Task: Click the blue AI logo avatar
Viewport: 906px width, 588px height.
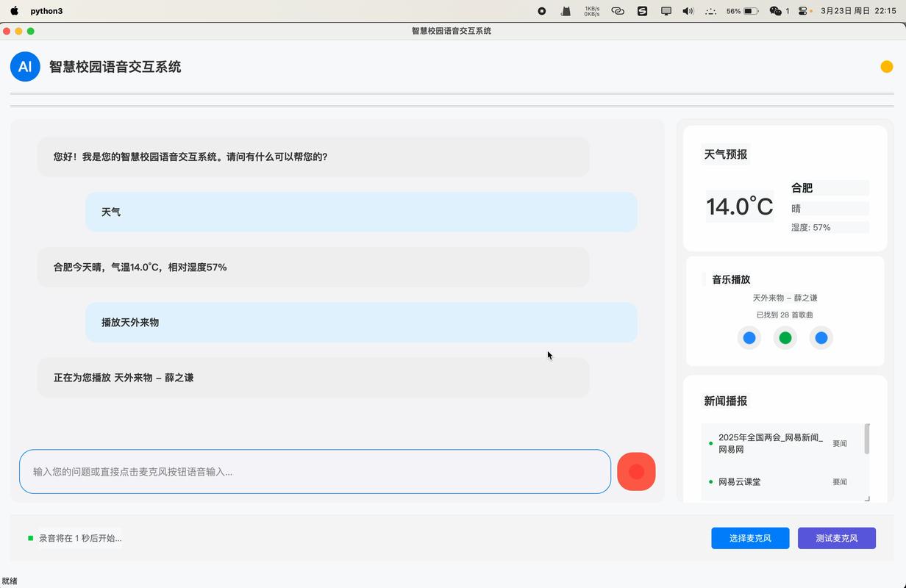Action: (x=25, y=66)
